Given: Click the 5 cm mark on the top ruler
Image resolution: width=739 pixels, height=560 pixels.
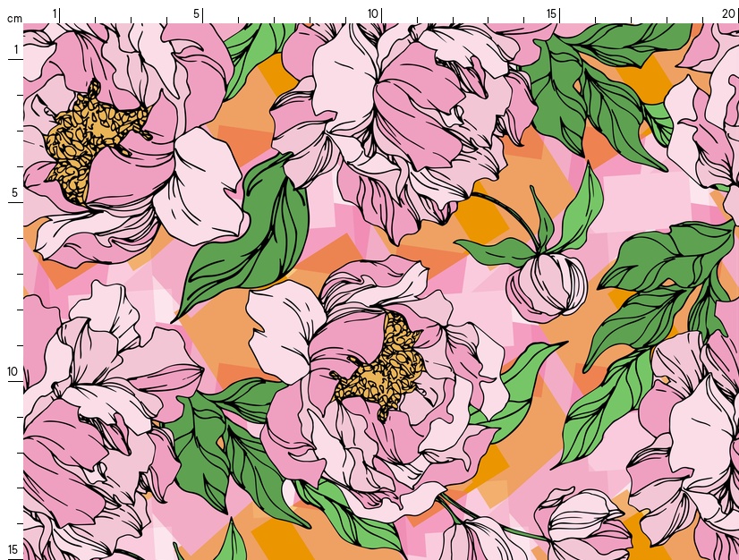Looking at the screenshot, I should (x=202, y=14).
